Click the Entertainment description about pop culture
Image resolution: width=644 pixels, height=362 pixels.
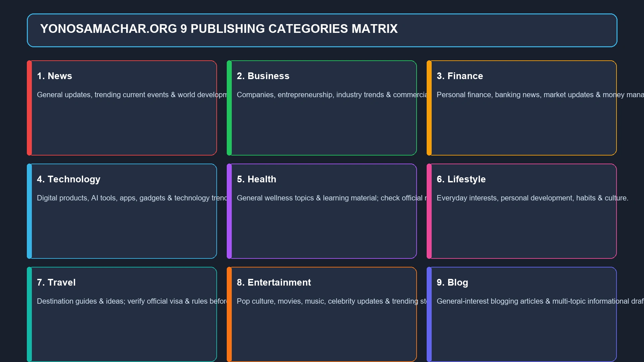point(332,301)
